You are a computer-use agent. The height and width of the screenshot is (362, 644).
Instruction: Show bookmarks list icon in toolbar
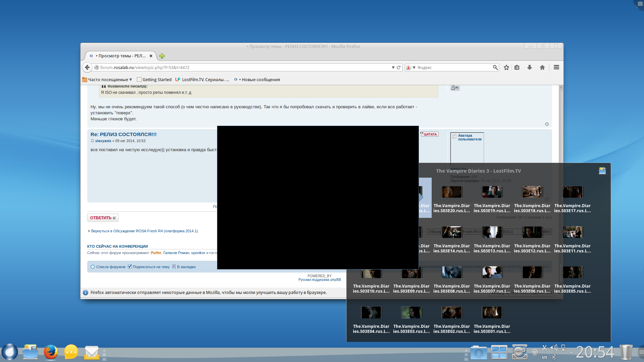pos(517,67)
